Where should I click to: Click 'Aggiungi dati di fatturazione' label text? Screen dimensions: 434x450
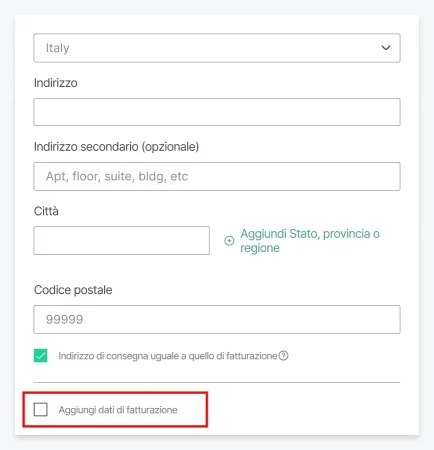point(118,410)
